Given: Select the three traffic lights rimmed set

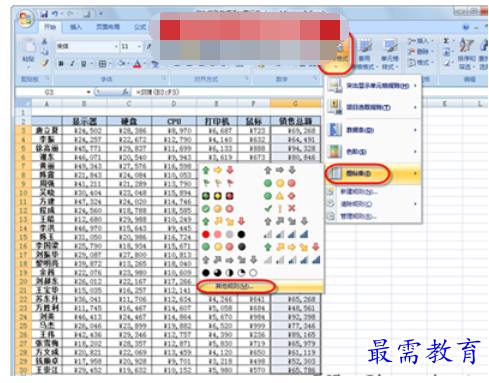Looking at the screenshot, I should point(218,196).
